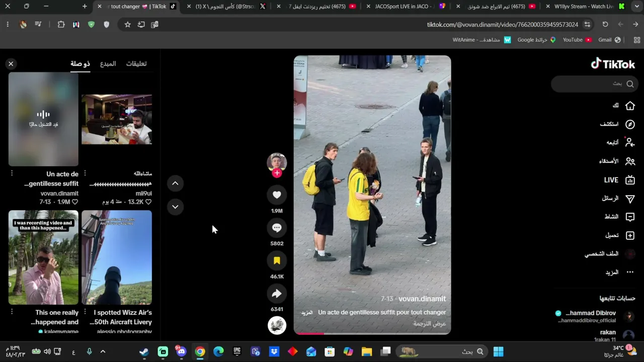Viewport: 644px width, 362px height.
Task: Open options for Wizz Air livery card
Action: coord(85,312)
